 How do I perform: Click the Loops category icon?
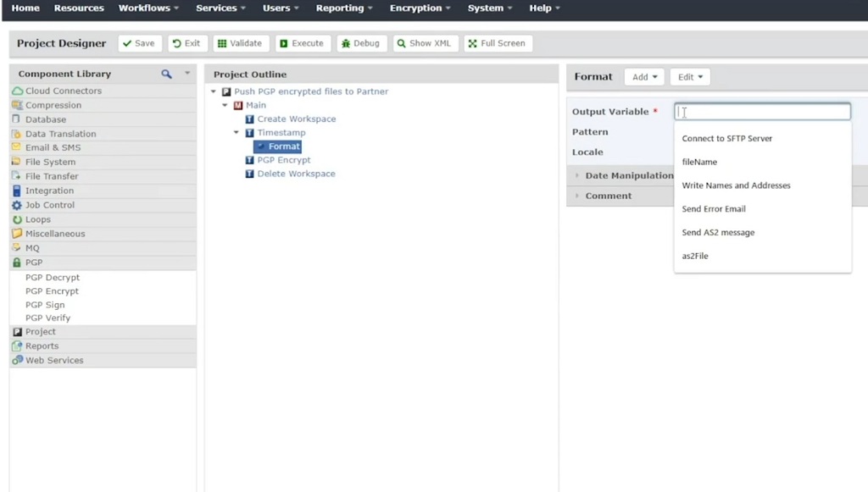click(17, 219)
